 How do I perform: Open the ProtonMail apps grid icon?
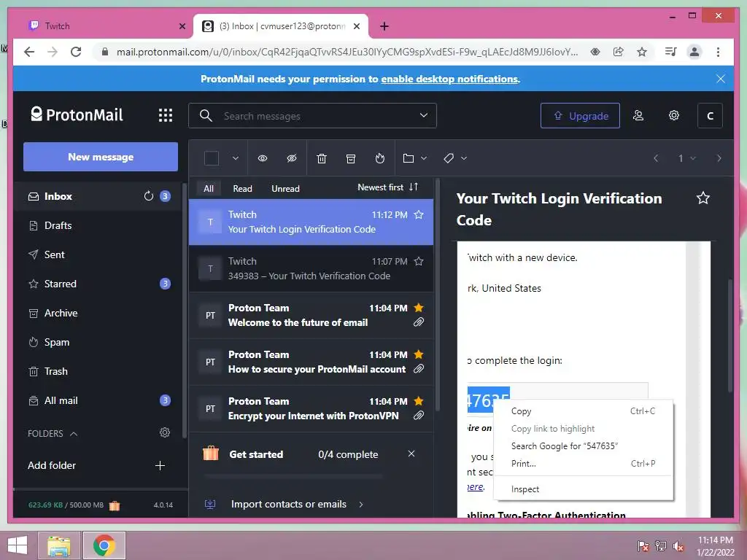pyautogui.click(x=166, y=115)
